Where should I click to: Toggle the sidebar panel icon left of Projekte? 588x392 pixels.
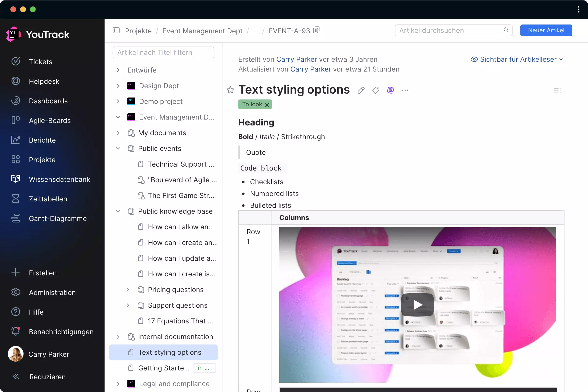tap(116, 30)
